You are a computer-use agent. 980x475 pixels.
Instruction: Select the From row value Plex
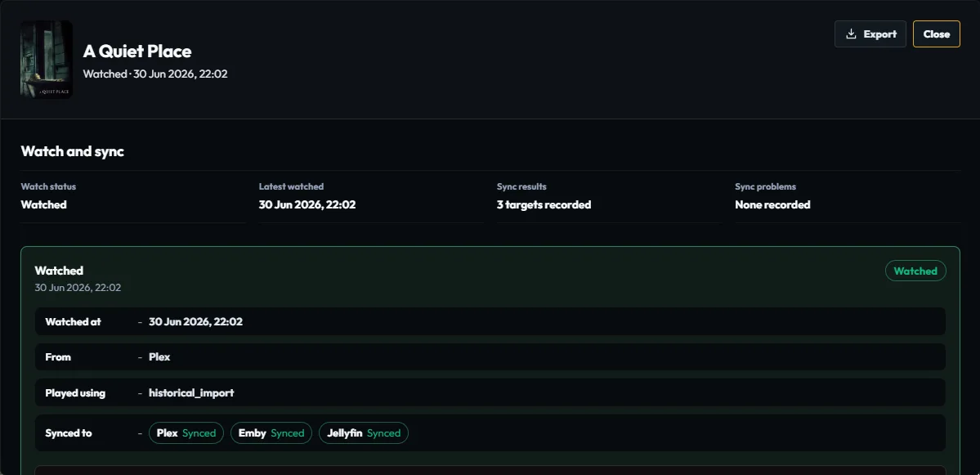[x=159, y=357]
